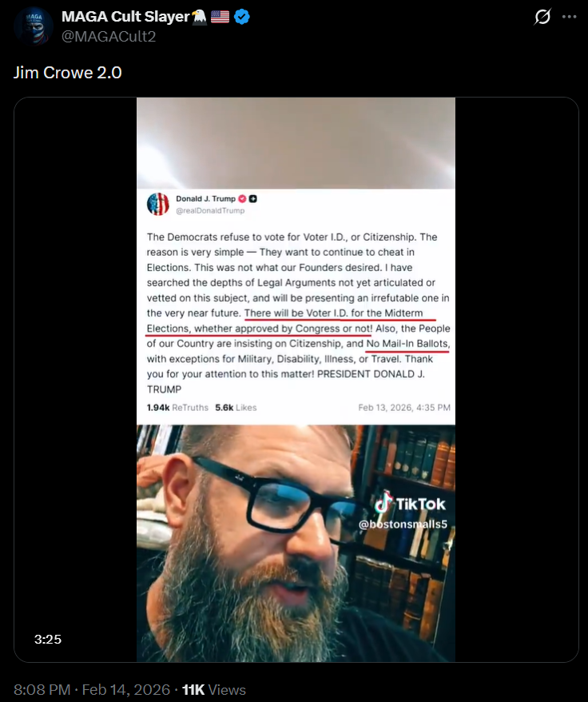Screen dimensions: 588x702
Task: Click the red verified badge beside Trump
Action: coord(242,199)
